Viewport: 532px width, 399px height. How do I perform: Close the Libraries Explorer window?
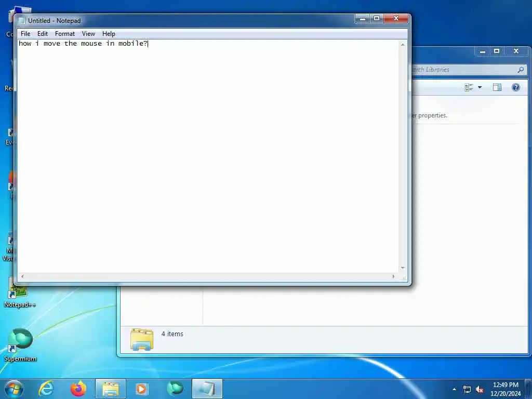(x=516, y=51)
